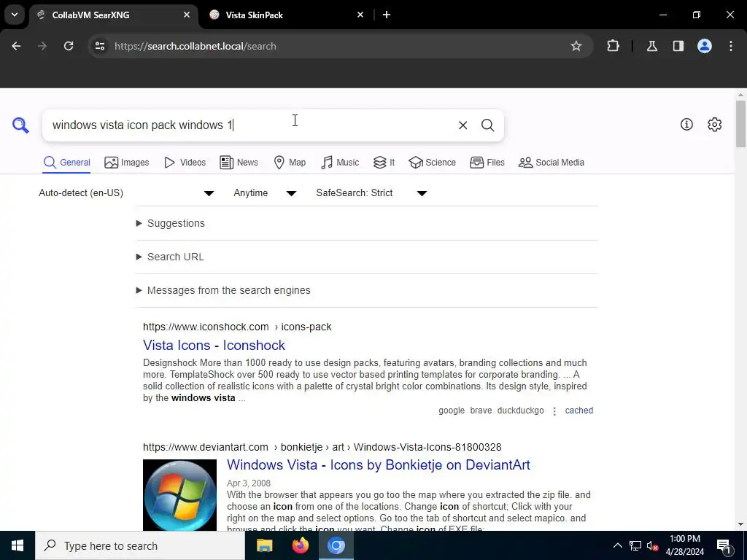Click the brave engine label
This screenshot has height=560, width=747.
click(481, 411)
